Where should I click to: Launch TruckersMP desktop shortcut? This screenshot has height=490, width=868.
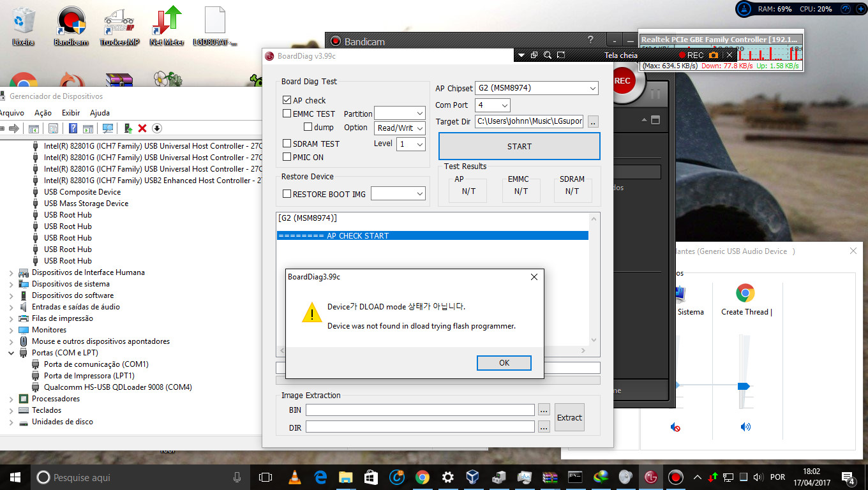click(119, 26)
